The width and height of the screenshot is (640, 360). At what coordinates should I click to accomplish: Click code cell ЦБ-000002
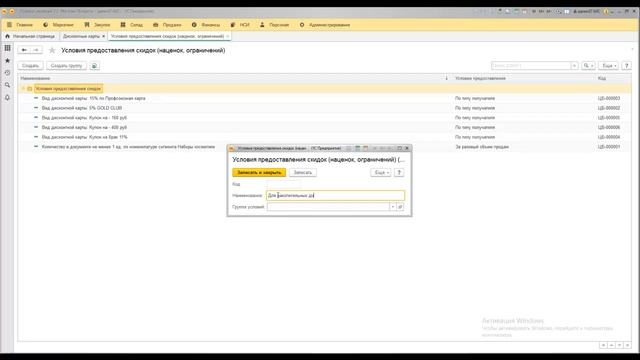609,108
